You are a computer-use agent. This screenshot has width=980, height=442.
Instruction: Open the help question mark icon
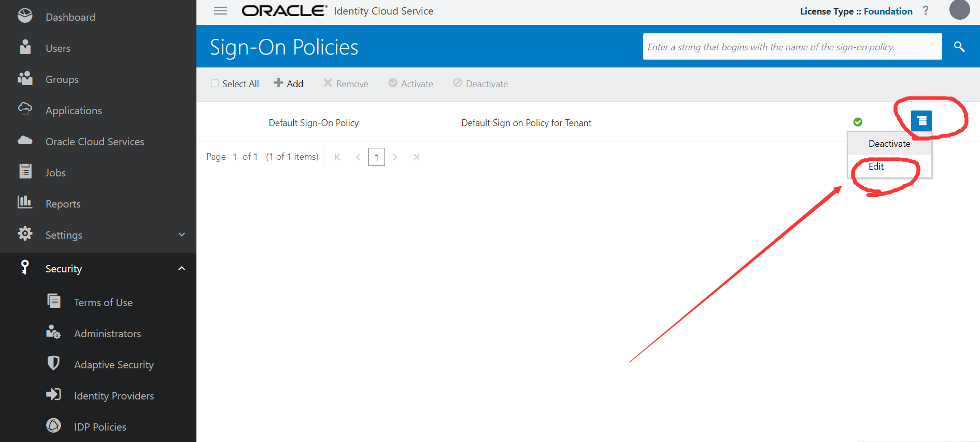[x=926, y=11]
